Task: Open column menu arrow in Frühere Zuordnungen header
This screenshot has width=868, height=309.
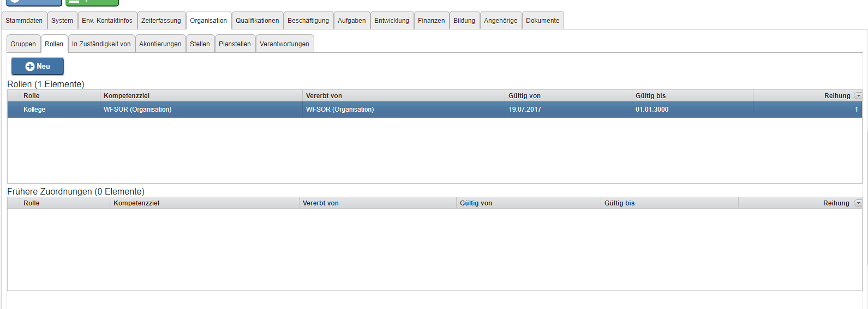Action: (x=858, y=203)
